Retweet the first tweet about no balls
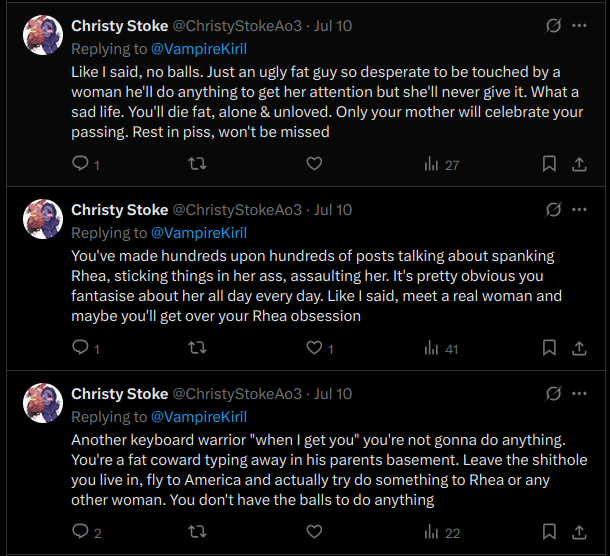Viewport: 610px width, 556px height. click(197, 164)
